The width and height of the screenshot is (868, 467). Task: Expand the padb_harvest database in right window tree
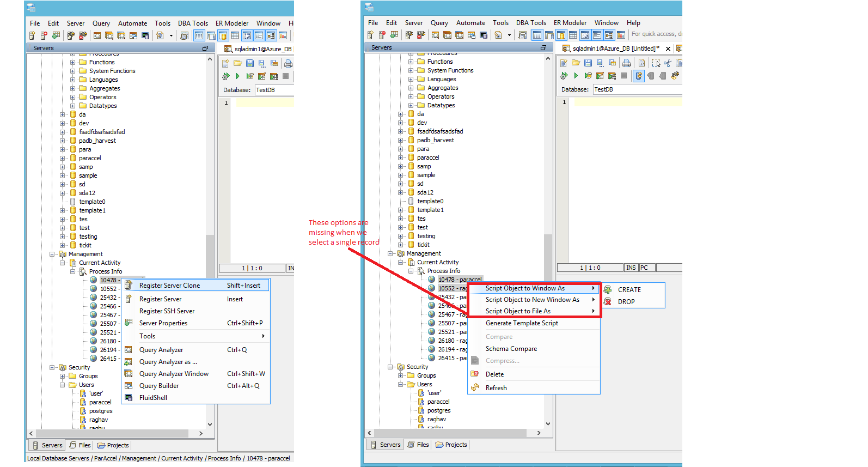click(400, 140)
